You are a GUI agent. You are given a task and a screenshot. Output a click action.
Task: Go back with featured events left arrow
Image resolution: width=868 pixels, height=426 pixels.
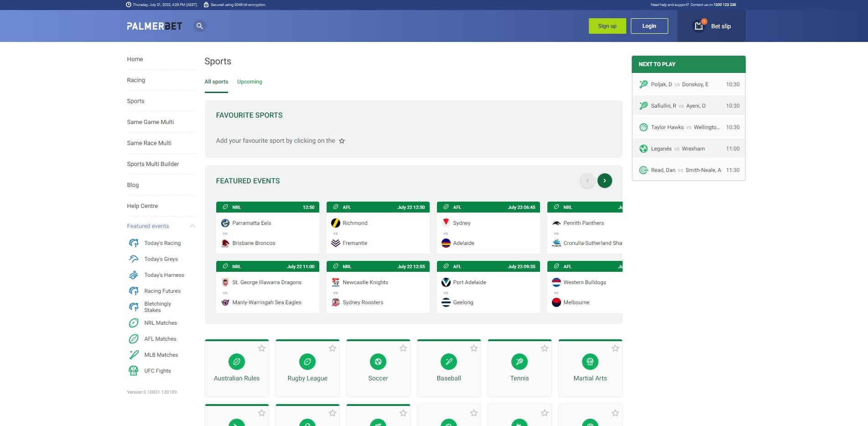(x=587, y=181)
